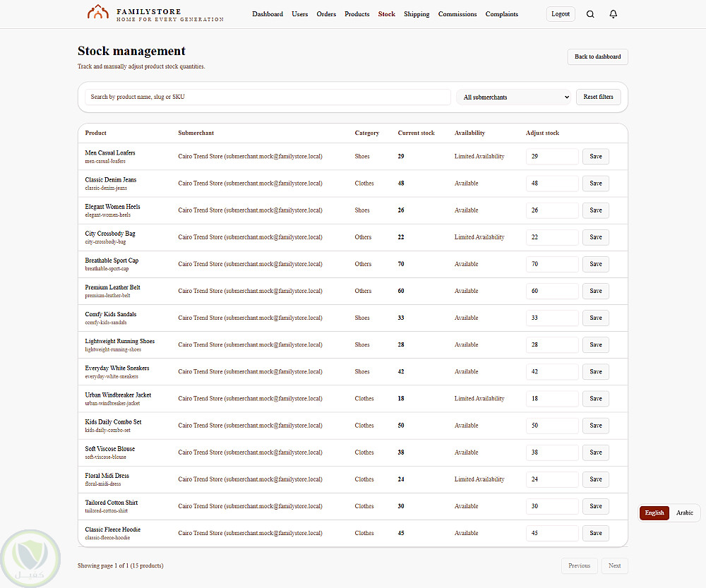The width and height of the screenshot is (706, 588).
Task: Click current stock value 70 for Breathable Sport Cap
Action: point(401,264)
